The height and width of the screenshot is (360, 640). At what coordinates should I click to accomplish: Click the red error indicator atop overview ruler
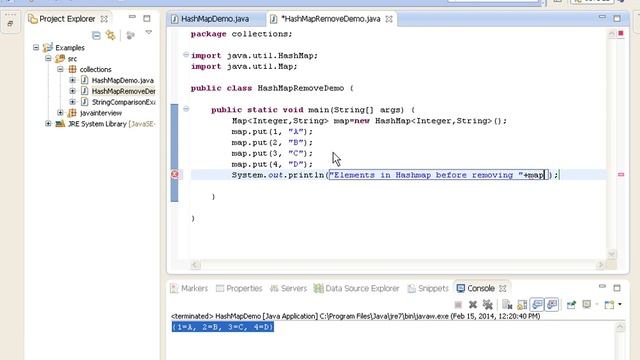point(621,33)
